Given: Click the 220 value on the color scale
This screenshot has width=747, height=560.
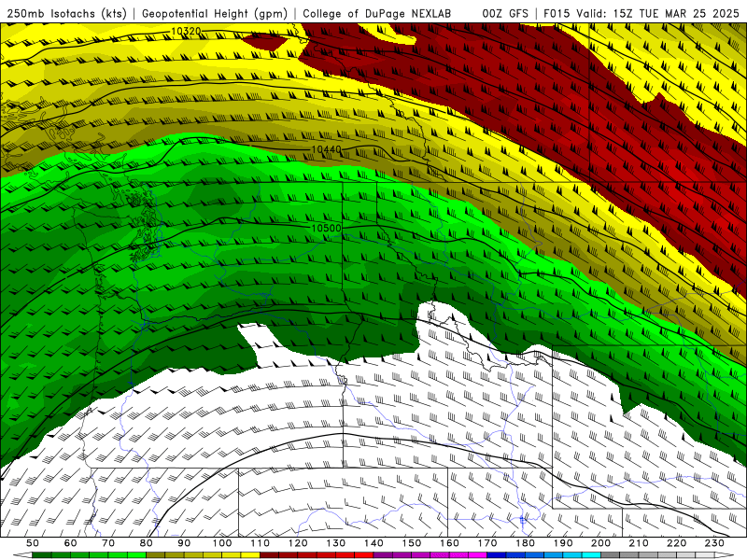Looking at the screenshot, I should click(x=677, y=543).
